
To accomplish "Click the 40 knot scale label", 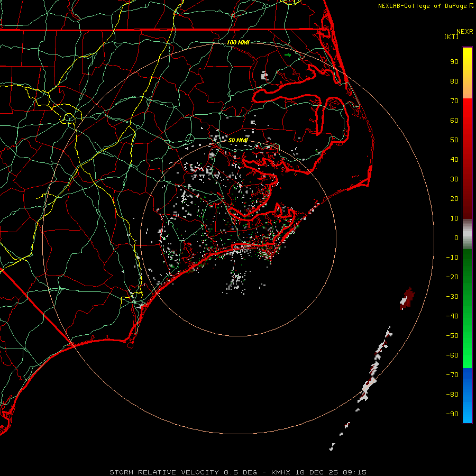I will click(x=454, y=160).
